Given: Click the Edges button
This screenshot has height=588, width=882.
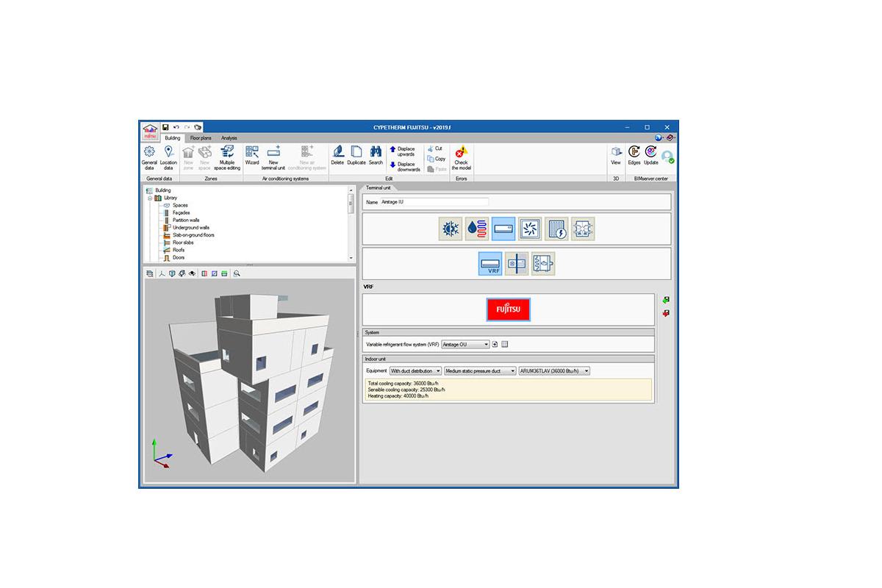Looking at the screenshot, I should [x=634, y=156].
